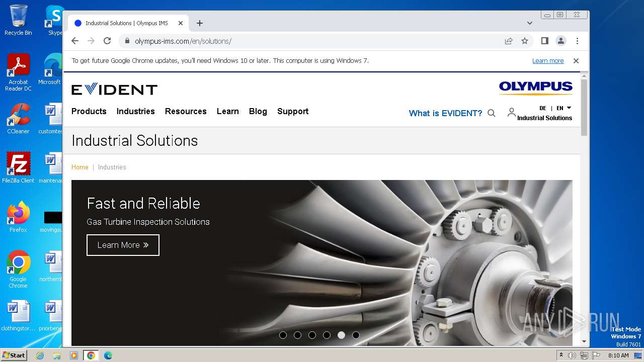
Task: Open media player taskbar icon
Action: coord(74,355)
